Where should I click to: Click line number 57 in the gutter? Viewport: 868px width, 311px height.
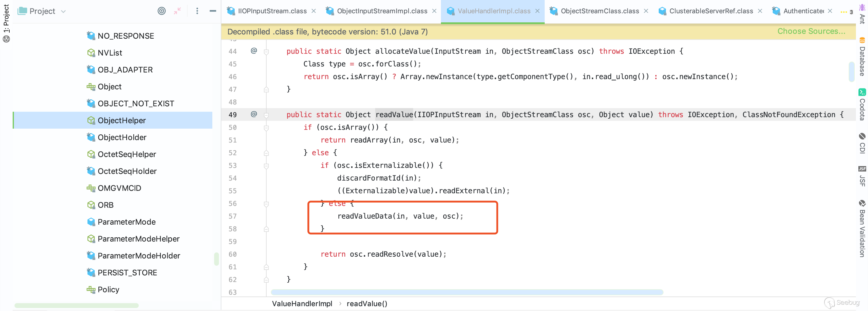coord(233,216)
